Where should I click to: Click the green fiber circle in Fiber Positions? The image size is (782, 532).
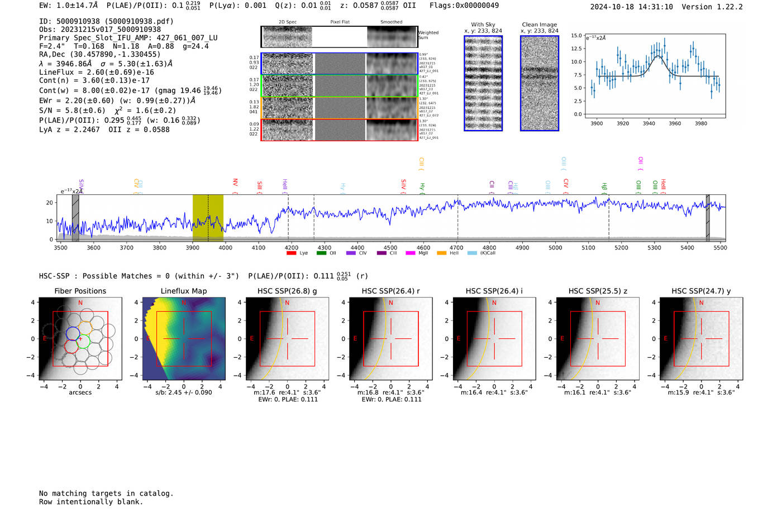pyautogui.click(x=83, y=341)
